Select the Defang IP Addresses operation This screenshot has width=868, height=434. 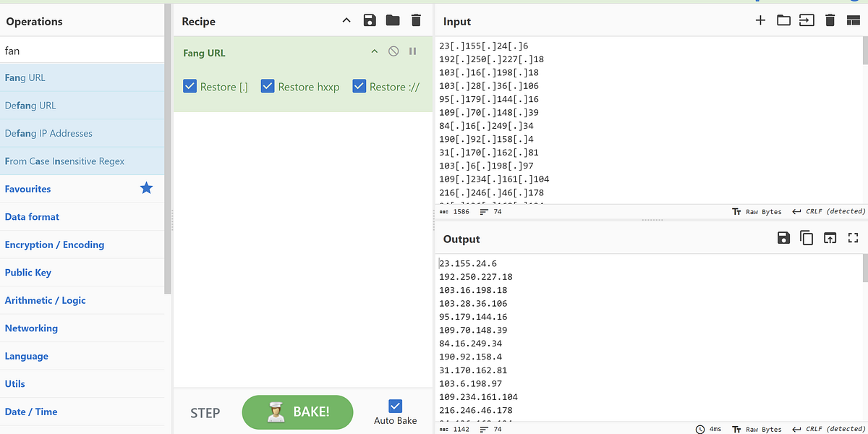(x=49, y=133)
